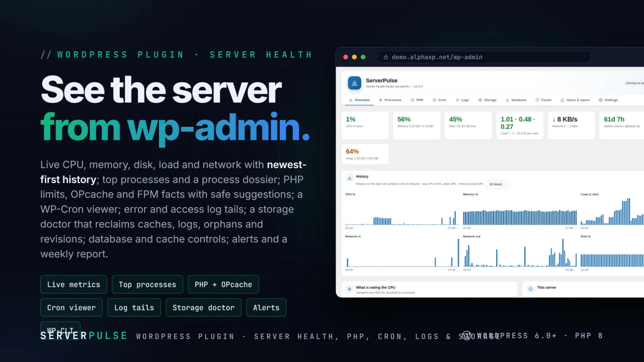The image size is (644, 362).
Task: Click the ServerPulse bar-chart logo icon
Action: (355, 83)
